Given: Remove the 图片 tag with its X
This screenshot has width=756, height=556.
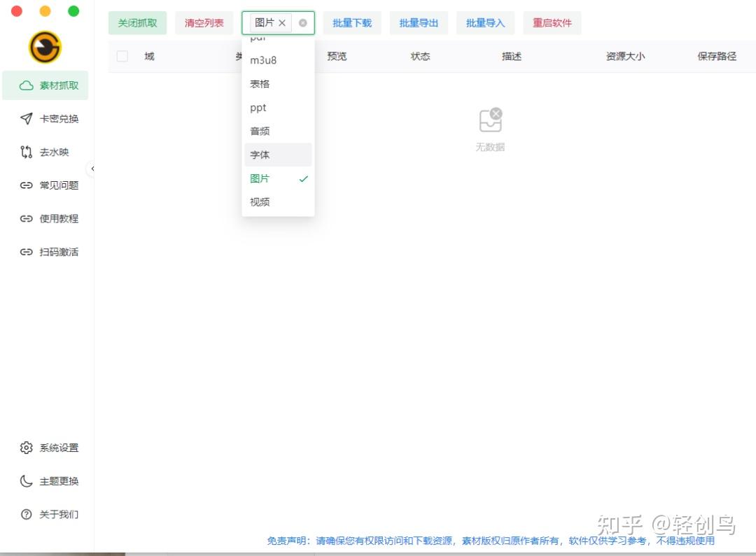Looking at the screenshot, I should [282, 22].
